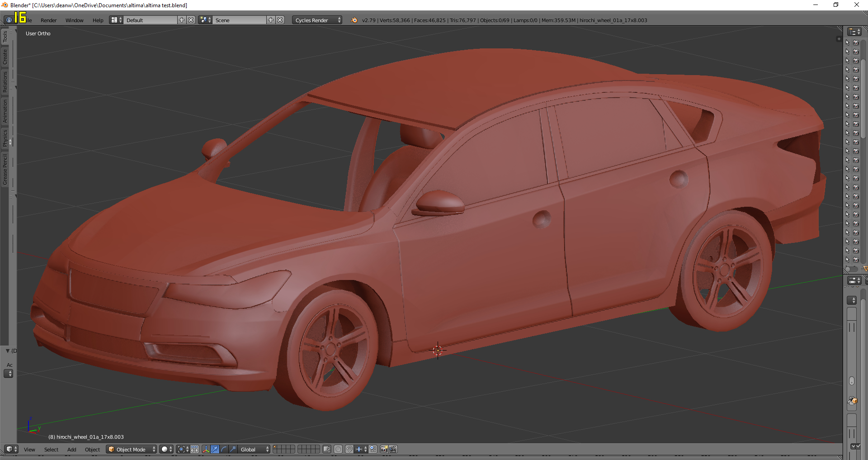
Task: Select the rotate manipulator arc icon
Action: pyautogui.click(x=224, y=449)
